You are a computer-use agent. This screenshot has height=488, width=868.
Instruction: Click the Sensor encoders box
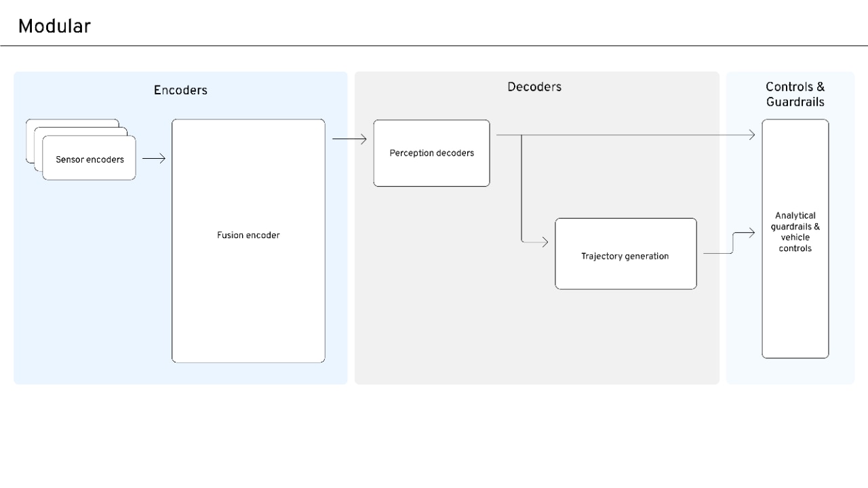pyautogui.click(x=89, y=159)
